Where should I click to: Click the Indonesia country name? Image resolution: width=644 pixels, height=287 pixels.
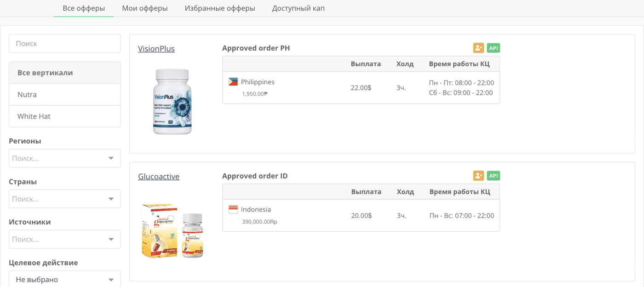[x=256, y=209]
